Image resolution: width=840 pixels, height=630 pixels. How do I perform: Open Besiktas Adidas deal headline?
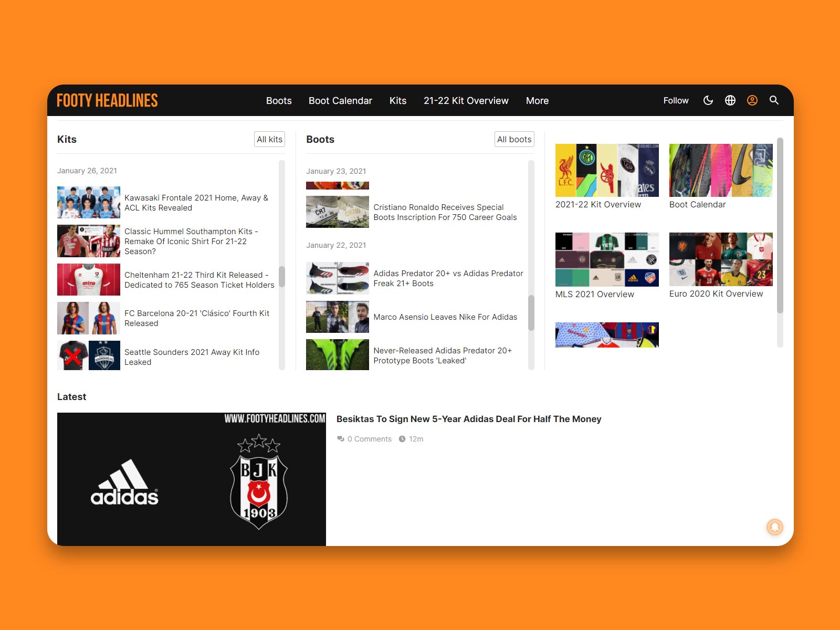(469, 419)
